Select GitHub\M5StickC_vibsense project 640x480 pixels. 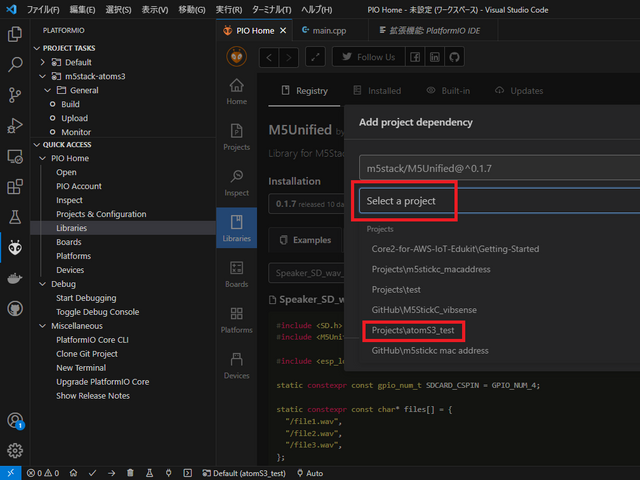[424, 310]
